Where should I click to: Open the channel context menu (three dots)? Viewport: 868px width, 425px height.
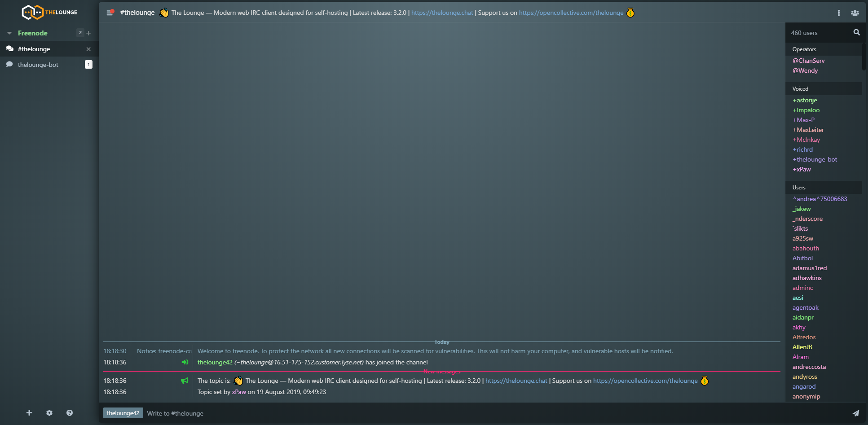click(838, 13)
